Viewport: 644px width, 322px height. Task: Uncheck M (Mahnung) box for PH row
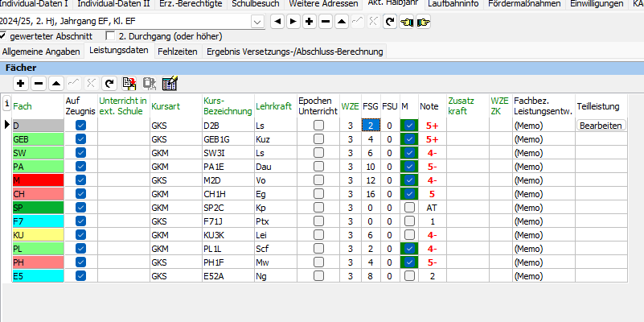[409, 262]
